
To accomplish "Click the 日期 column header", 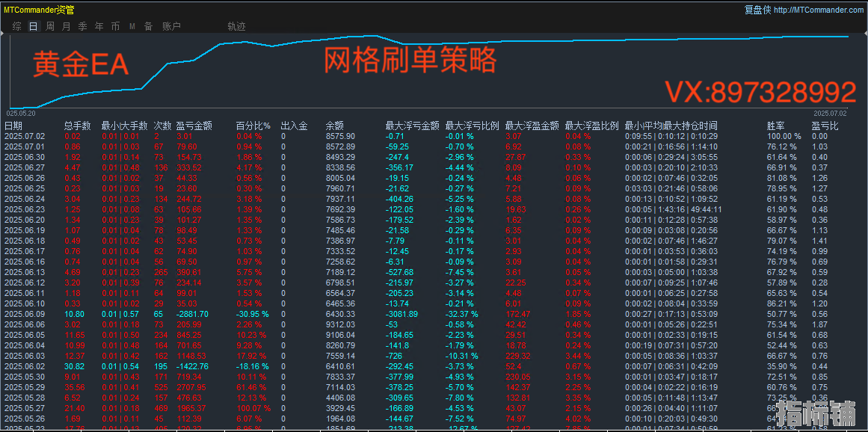I will pos(13,126).
